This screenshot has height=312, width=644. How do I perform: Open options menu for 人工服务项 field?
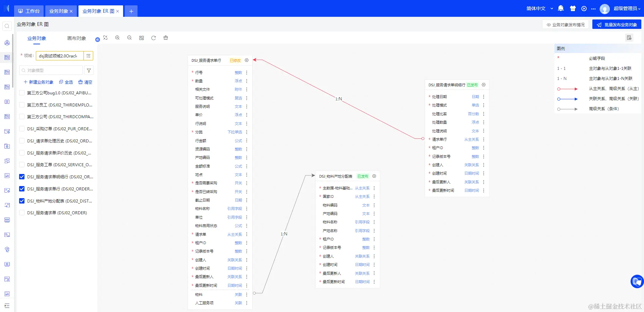coord(247,303)
